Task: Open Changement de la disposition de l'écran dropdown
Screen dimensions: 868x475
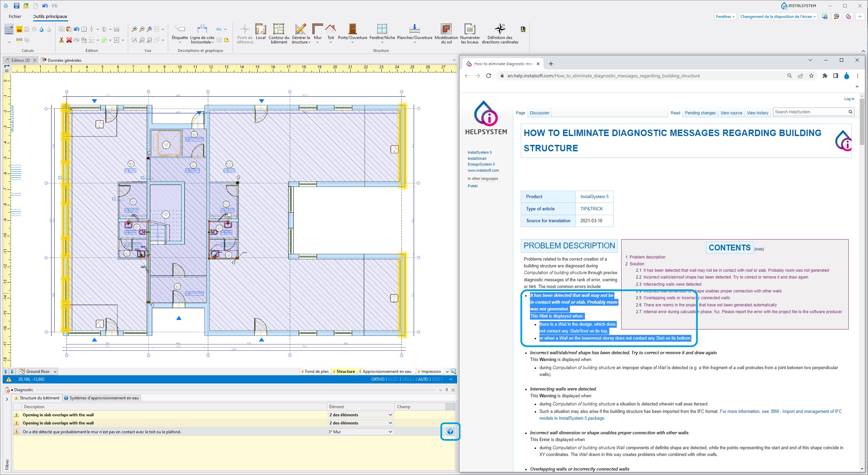Action: 778,17
